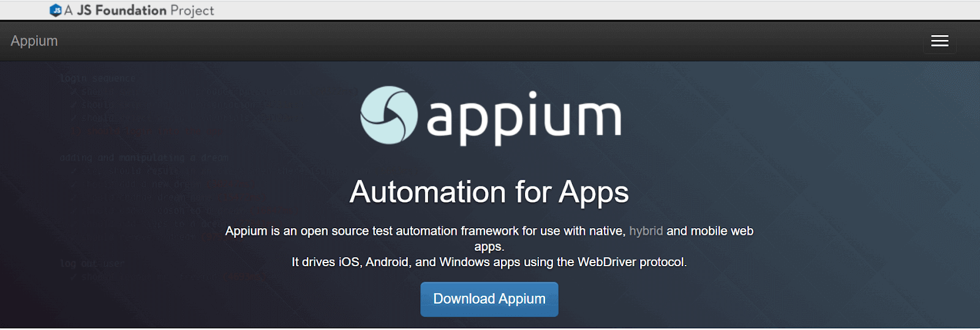Click the faded "adding and manipulating a dream" text
The image size is (980, 330).
pos(144,158)
